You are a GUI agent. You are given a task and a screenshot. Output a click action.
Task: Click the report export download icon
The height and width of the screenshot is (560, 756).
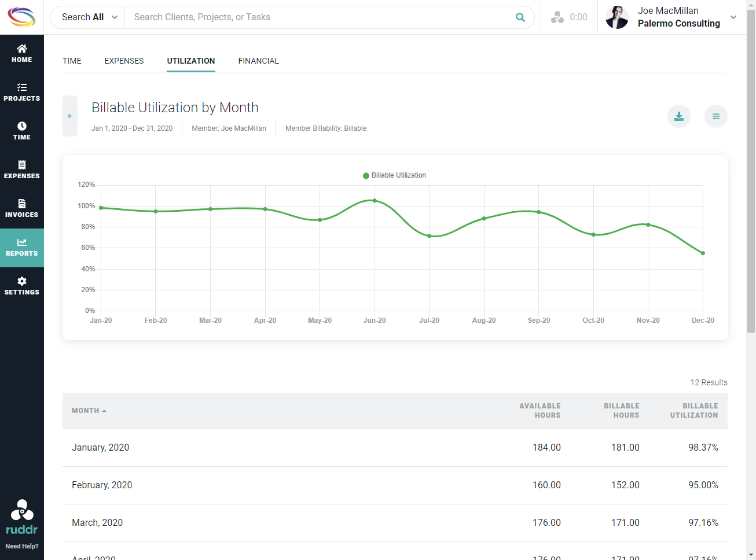(x=678, y=116)
